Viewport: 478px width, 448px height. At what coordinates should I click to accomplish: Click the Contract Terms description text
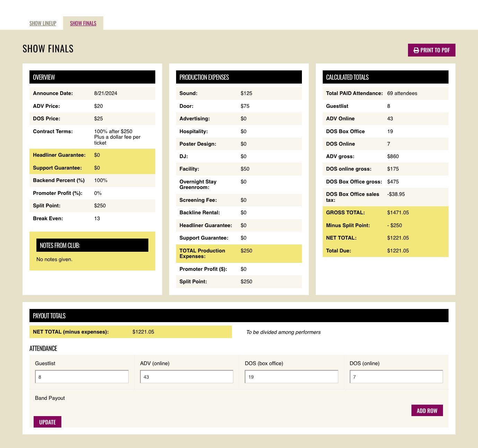click(x=117, y=137)
